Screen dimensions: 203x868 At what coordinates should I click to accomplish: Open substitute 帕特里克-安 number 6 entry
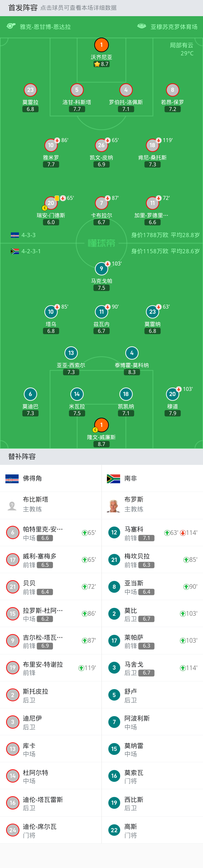click(x=51, y=533)
